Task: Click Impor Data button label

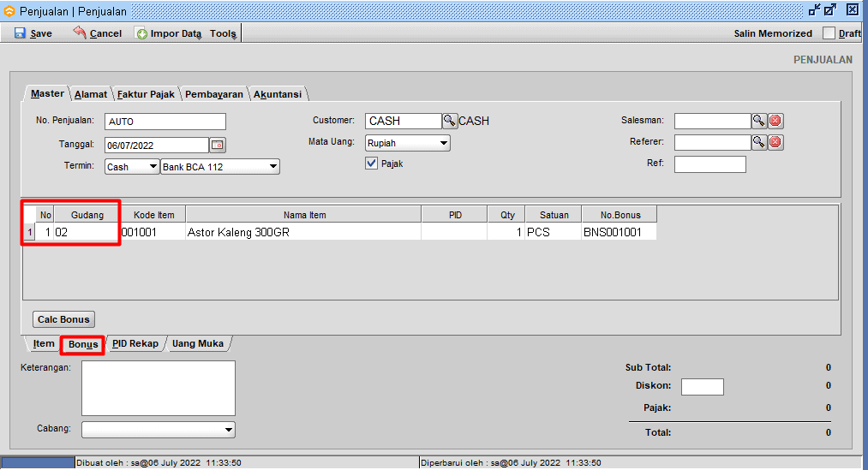Action: tap(176, 33)
